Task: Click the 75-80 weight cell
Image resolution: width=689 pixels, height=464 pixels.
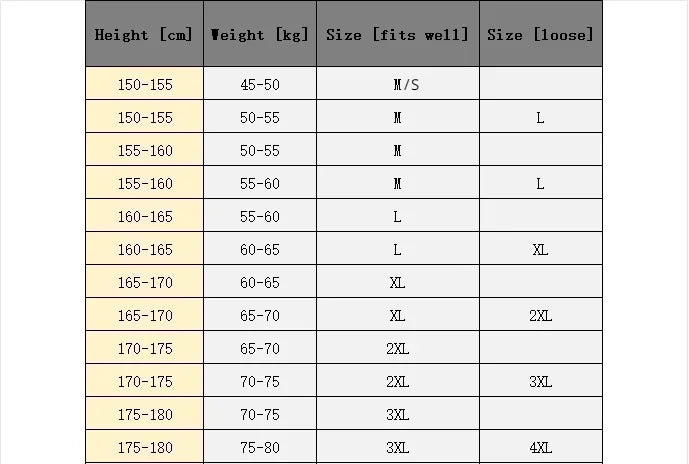Action: (260, 447)
